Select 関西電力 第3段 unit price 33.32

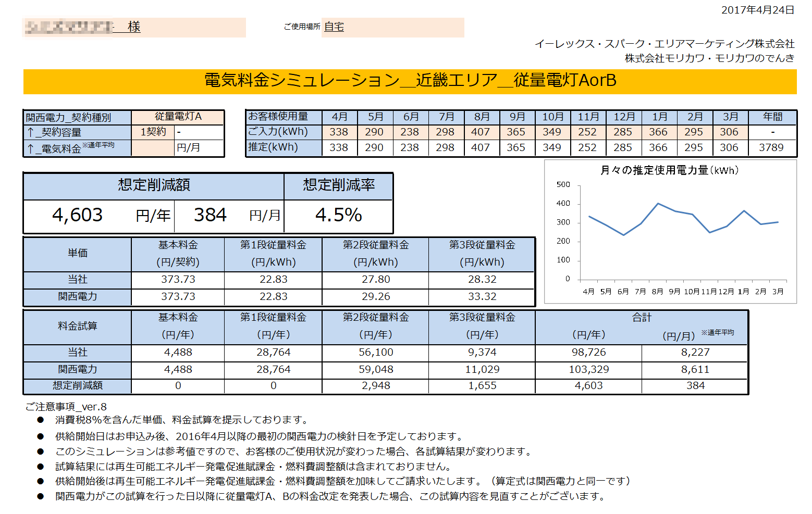click(x=482, y=297)
